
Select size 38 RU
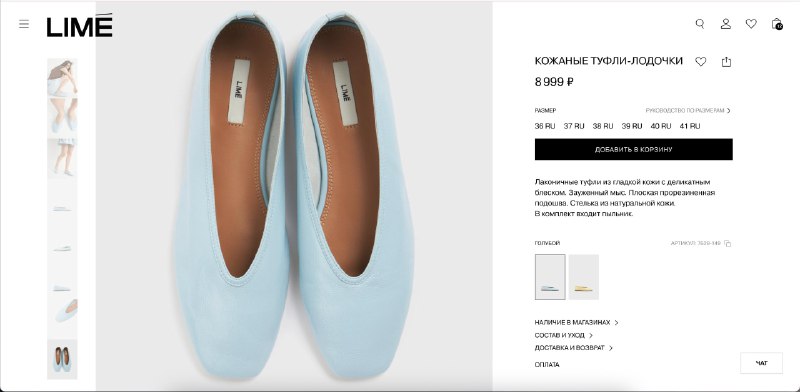click(x=603, y=126)
